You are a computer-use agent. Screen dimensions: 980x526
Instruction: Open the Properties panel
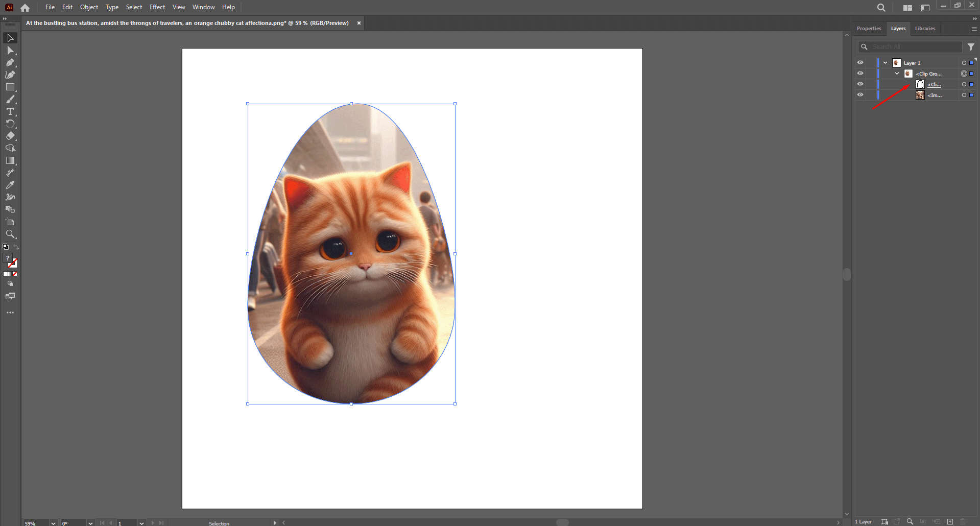coord(868,28)
